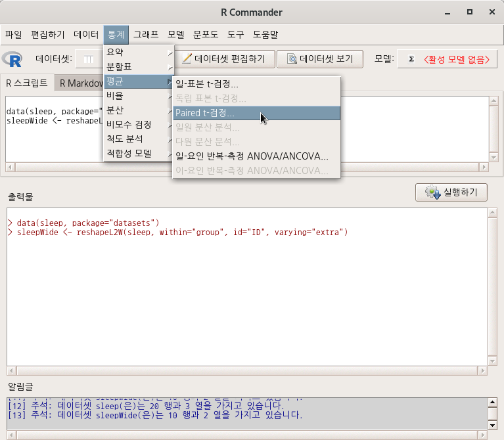The width and height of the screenshot is (504, 440).
Task: Click the output pane scroll-left arrow
Action: click(x=11, y=370)
